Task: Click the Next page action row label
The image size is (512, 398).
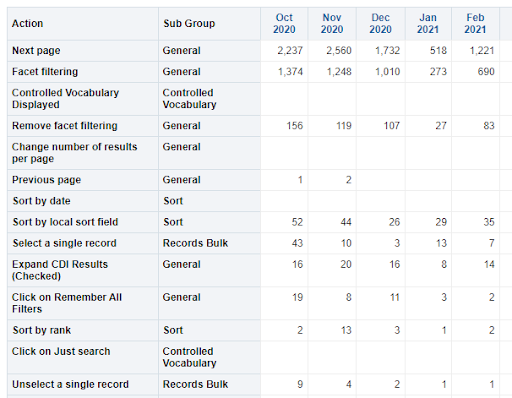Action: tap(83, 51)
